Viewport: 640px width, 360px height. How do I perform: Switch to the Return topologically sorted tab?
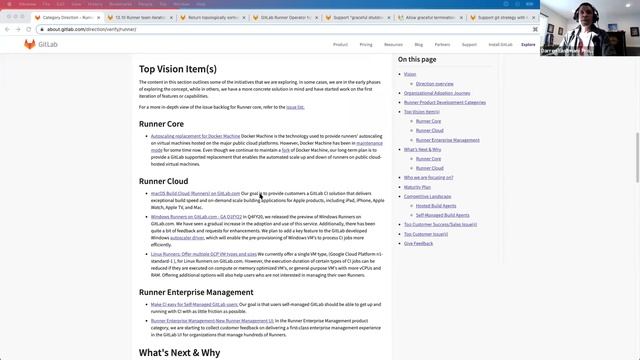point(213,18)
